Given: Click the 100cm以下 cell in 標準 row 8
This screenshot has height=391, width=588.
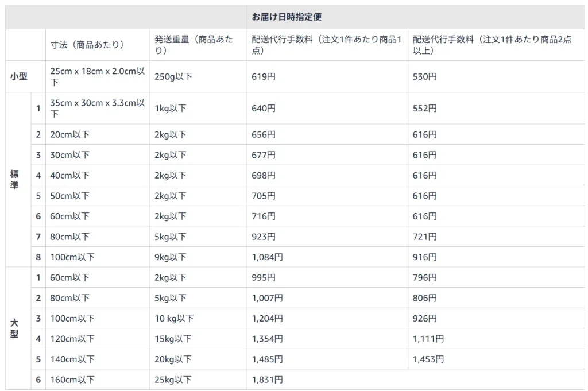Looking at the screenshot, I should click(71, 257).
